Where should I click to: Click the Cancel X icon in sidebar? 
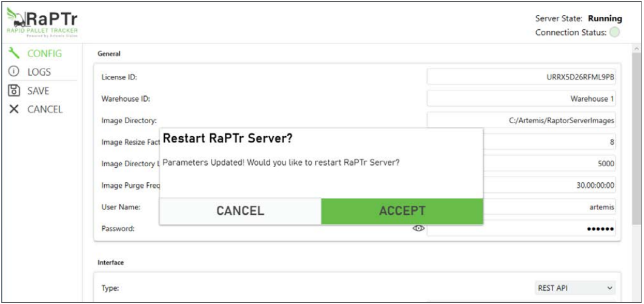14,109
